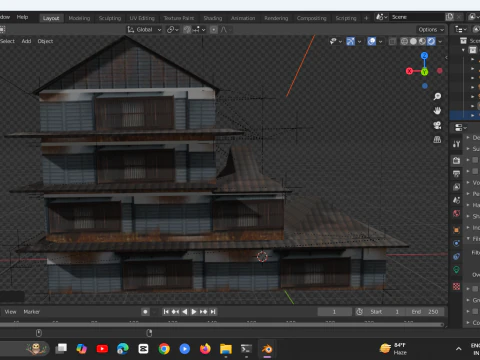Open the Texture properties tab

(456, 286)
